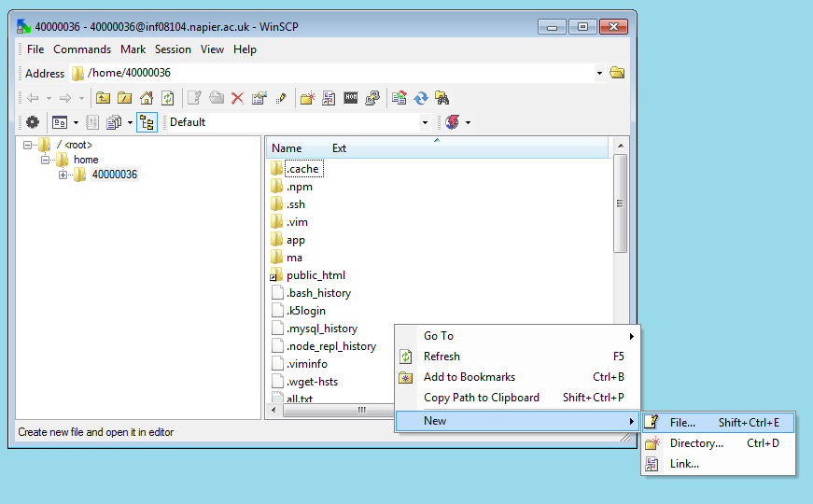813x504 pixels.
Task: Click the red X delete icon
Action: point(237,97)
